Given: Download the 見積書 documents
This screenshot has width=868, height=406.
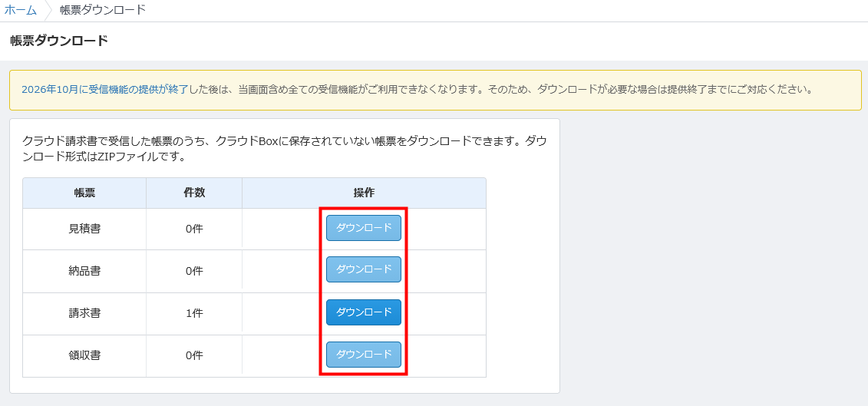Looking at the screenshot, I should point(364,228).
